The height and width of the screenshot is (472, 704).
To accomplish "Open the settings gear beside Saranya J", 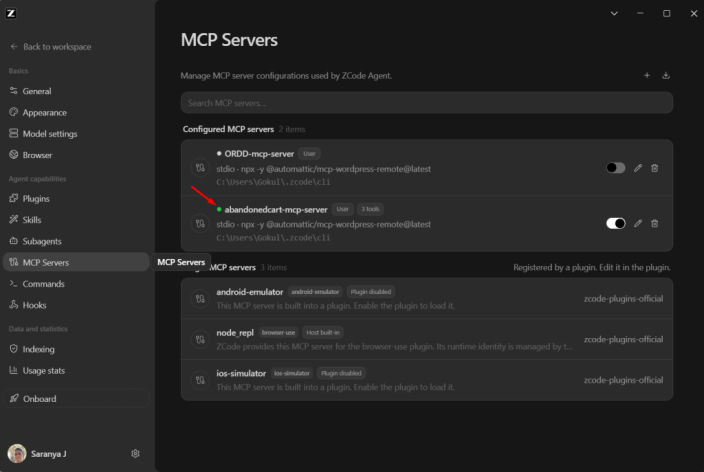I will click(135, 454).
